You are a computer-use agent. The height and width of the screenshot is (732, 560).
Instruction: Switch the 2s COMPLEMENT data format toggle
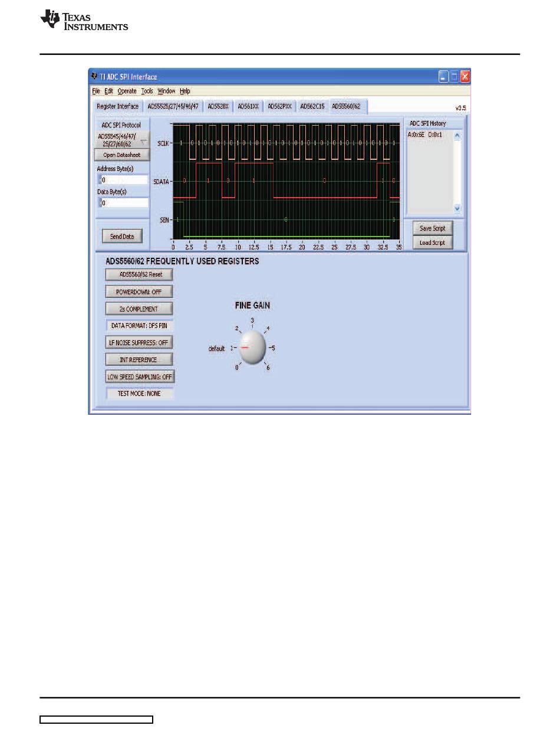pyautogui.click(x=139, y=308)
